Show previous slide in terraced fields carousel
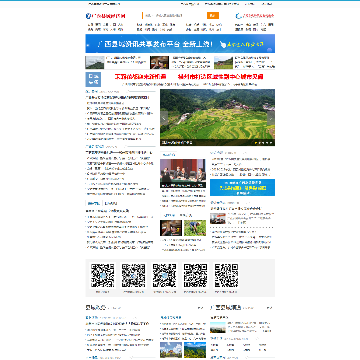The width and height of the screenshot is (360, 360). coord(164,118)
